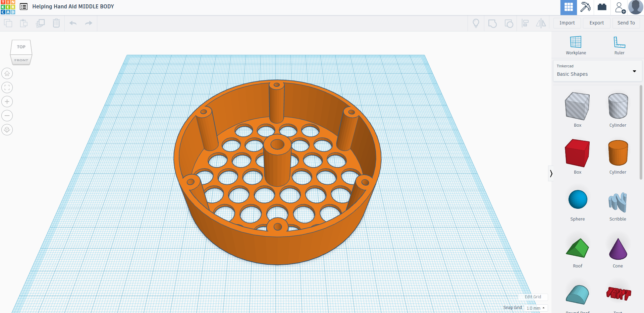Collapse the shapes panel arrow
The width and height of the screenshot is (644, 313).
click(x=551, y=173)
